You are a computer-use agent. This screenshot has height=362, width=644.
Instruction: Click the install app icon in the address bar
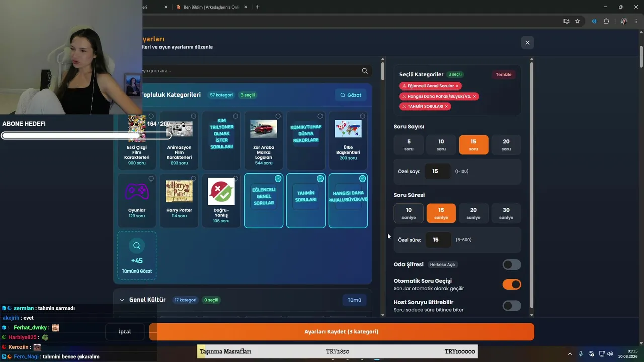click(566, 21)
